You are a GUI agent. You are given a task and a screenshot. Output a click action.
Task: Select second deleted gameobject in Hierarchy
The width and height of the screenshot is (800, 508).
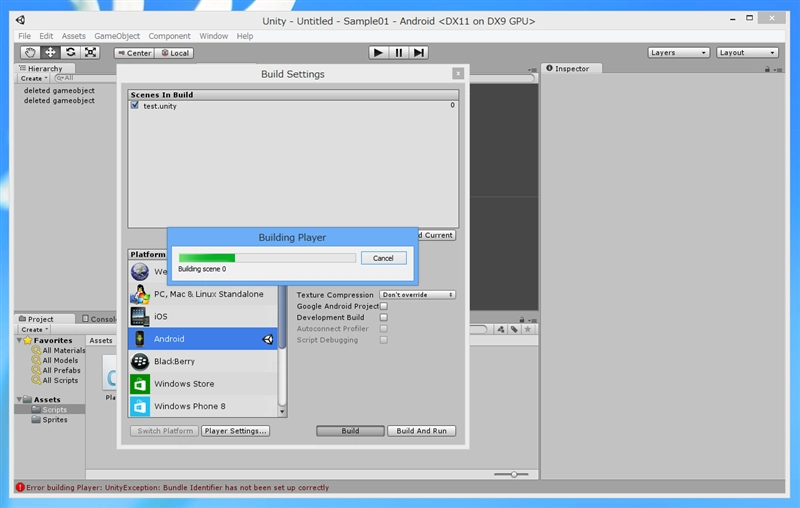coord(59,100)
